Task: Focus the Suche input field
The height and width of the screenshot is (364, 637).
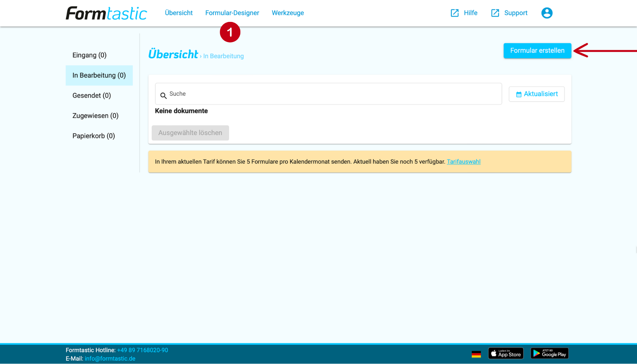Action: (x=328, y=94)
